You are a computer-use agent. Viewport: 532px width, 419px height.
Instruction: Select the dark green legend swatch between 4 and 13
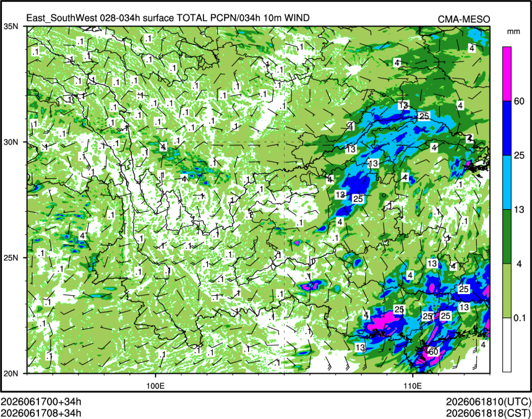coord(507,236)
